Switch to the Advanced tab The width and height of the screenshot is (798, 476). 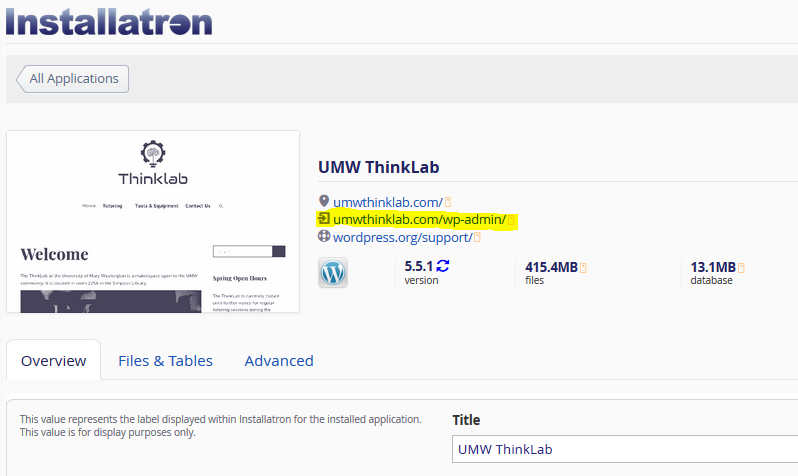[x=279, y=361]
